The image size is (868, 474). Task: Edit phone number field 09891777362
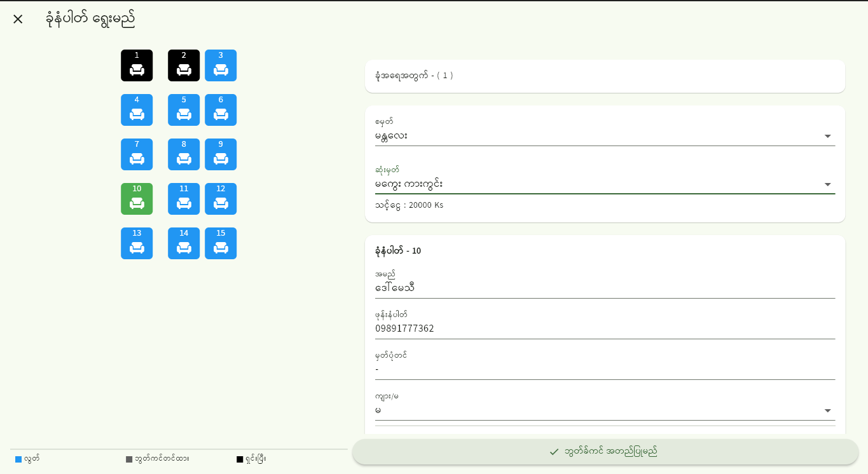(x=605, y=324)
